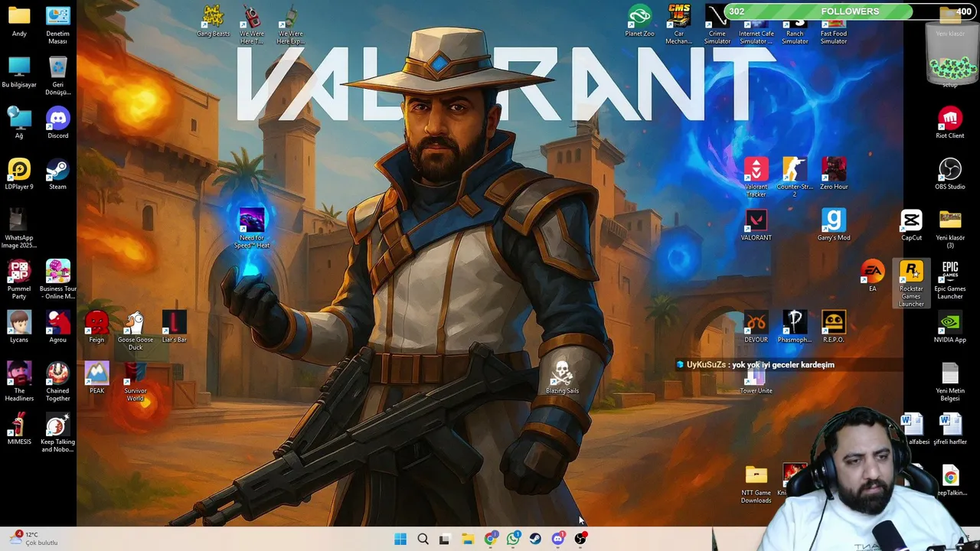Select the Blazing Sails skull icon
The image size is (980, 551).
(562, 378)
